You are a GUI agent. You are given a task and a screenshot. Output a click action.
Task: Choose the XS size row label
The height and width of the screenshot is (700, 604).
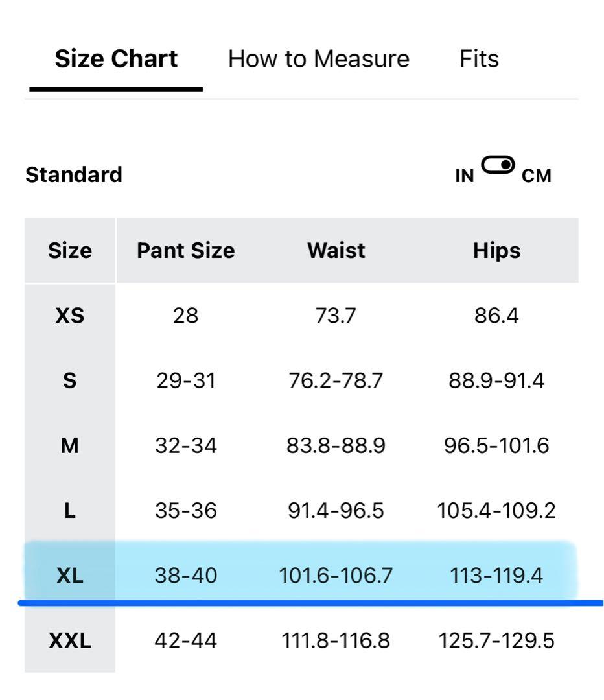click(70, 316)
